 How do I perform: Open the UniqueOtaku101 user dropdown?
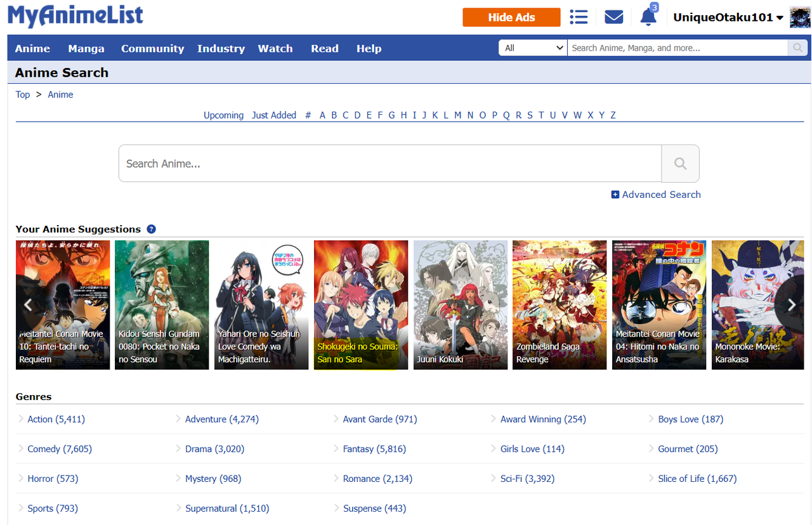[x=728, y=17]
